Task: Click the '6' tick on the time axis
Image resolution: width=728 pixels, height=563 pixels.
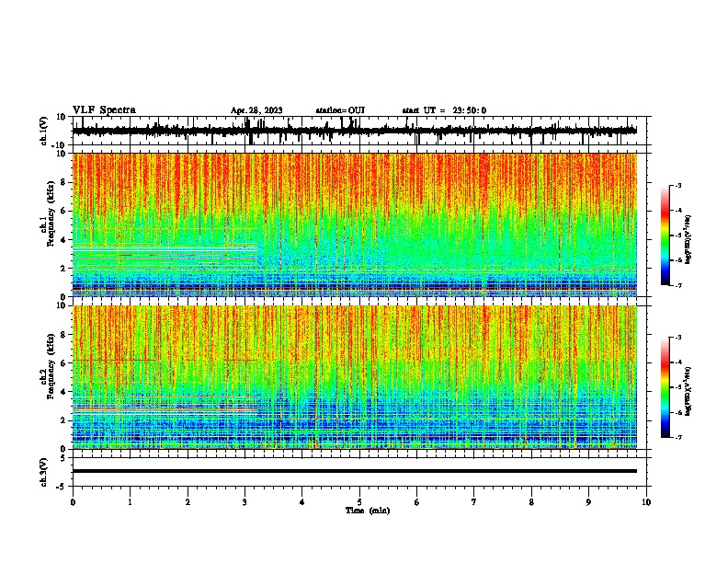Action: click(x=417, y=502)
